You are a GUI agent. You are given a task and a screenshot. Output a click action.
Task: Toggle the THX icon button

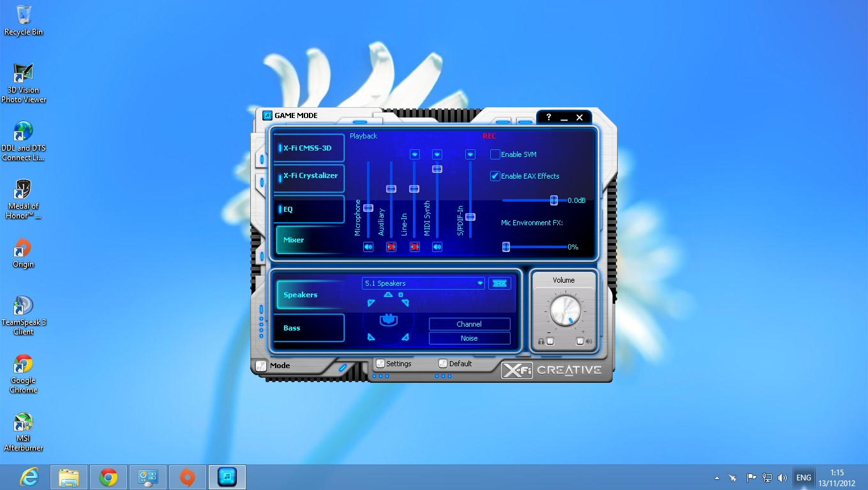coord(500,283)
